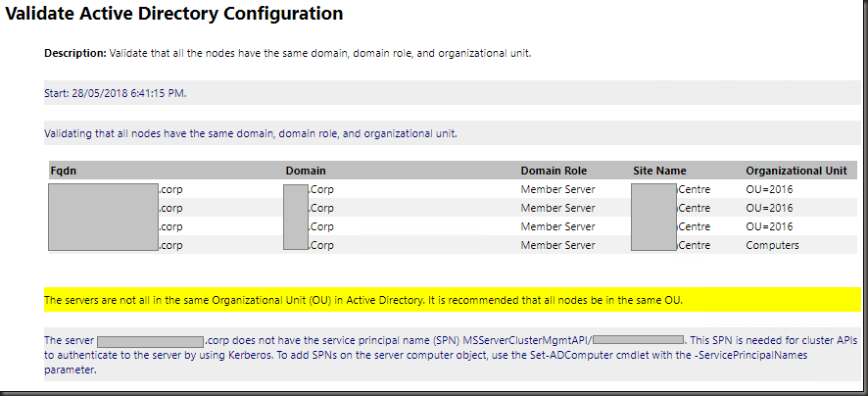868x396 pixels.
Task: Click the grey redacted block under Domain column
Action: [296, 217]
